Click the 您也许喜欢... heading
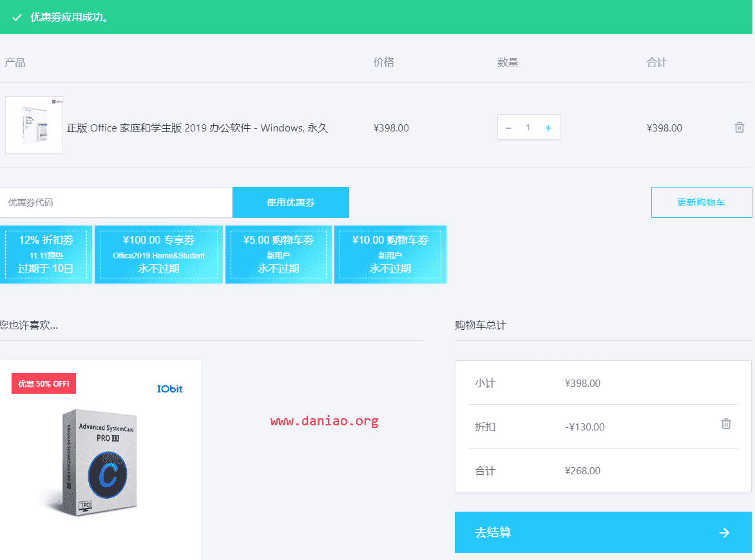The height and width of the screenshot is (560, 755). tap(29, 325)
